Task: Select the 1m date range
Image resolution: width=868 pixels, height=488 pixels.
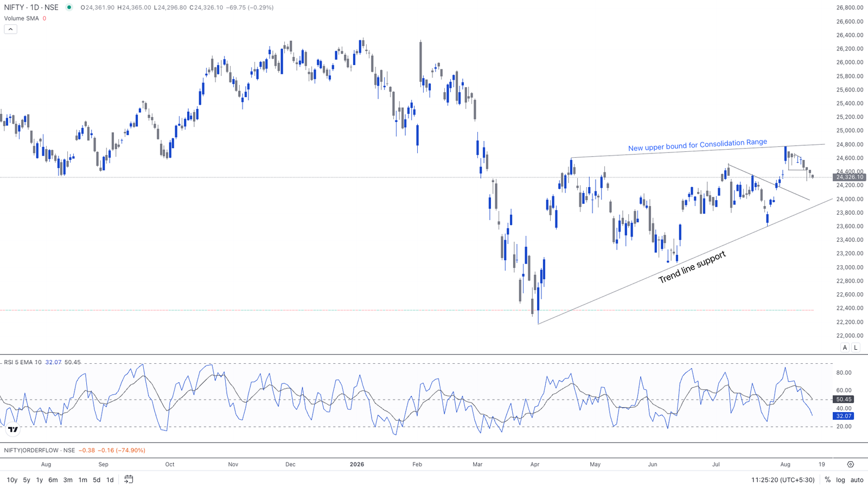Action: 82,480
